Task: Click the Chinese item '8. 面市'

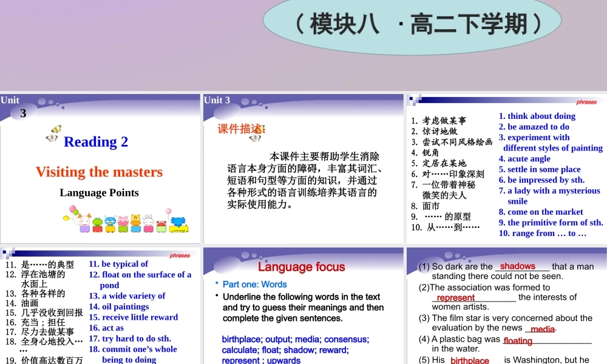Action: coord(426,206)
